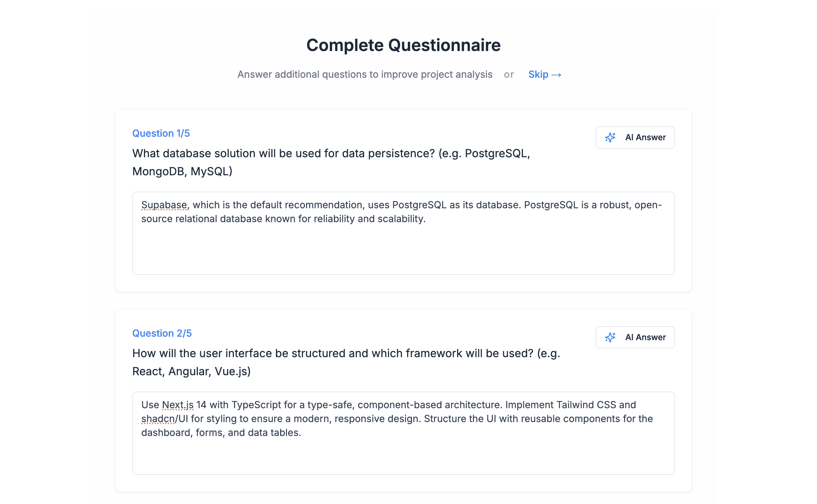Click the sparkle icon on Question 1's AI Answer button
The width and height of the screenshot is (817, 504).
tap(610, 137)
